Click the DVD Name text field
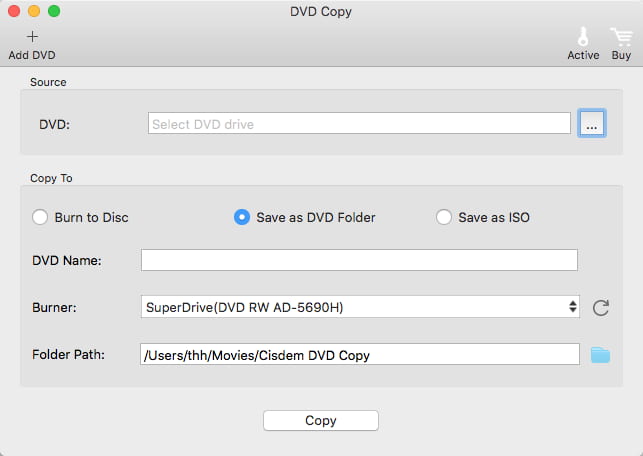Image resolution: width=643 pixels, height=456 pixels. tap(359, 261)
